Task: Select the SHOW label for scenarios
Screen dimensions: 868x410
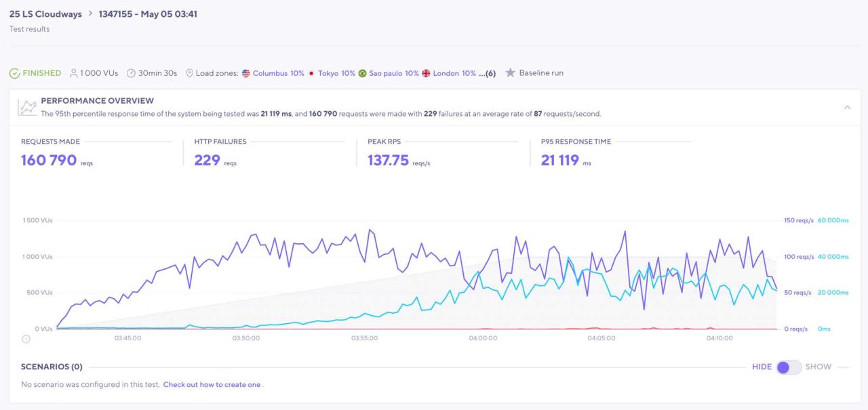Action: 818,367
